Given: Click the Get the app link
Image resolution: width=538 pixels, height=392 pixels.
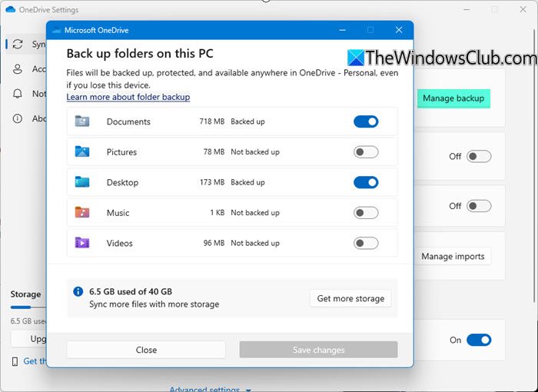Looking at the screenshot, I should [35, 361].
